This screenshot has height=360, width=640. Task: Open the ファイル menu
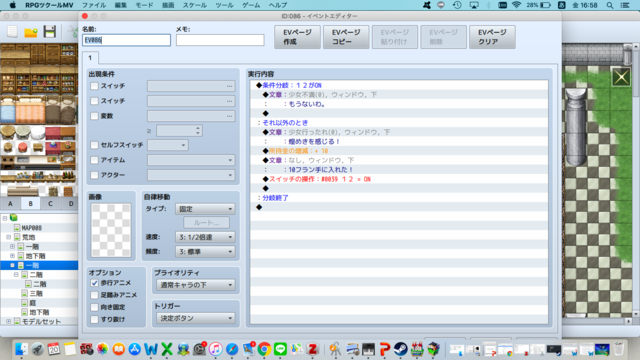tap(94, 5)
